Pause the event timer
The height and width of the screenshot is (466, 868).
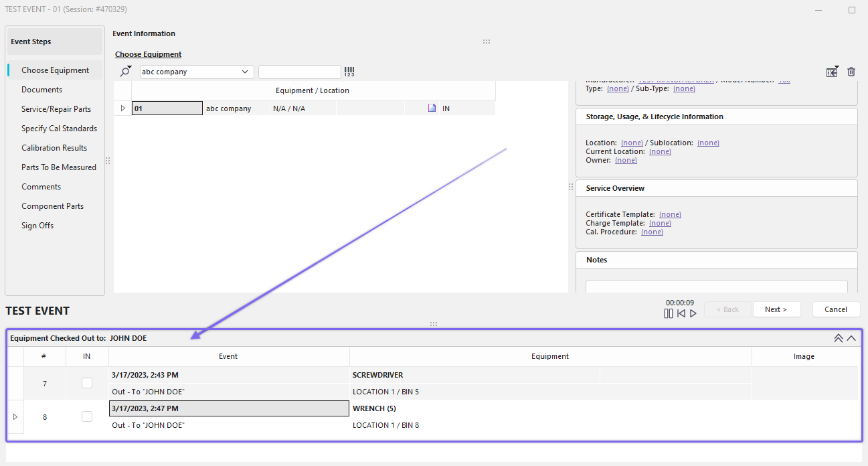[669, 313]
